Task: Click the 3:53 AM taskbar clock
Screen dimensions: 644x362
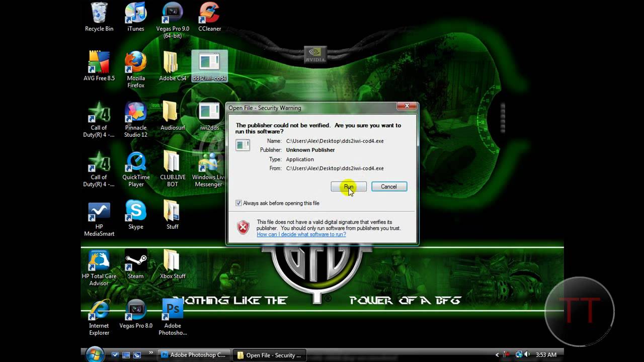Action: (546, 355)
